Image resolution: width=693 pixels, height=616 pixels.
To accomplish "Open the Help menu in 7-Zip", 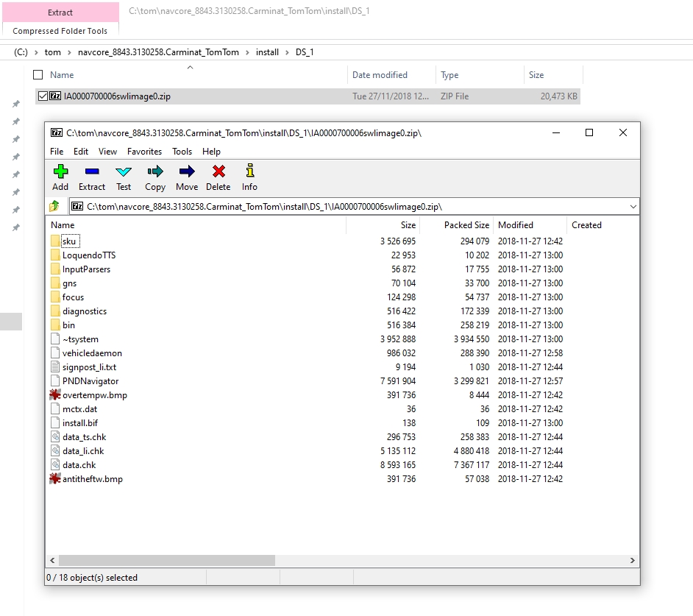I will pos(211,151).
